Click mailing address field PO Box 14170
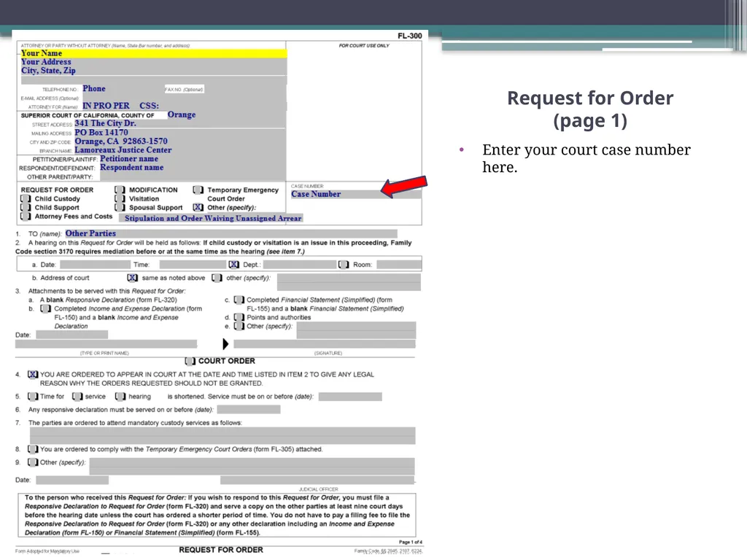Screen dimensions: 747x560 tap(179, 133)
